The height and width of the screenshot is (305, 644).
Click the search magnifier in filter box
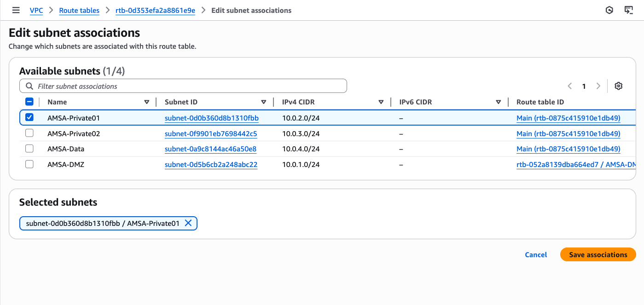[29, 86]
